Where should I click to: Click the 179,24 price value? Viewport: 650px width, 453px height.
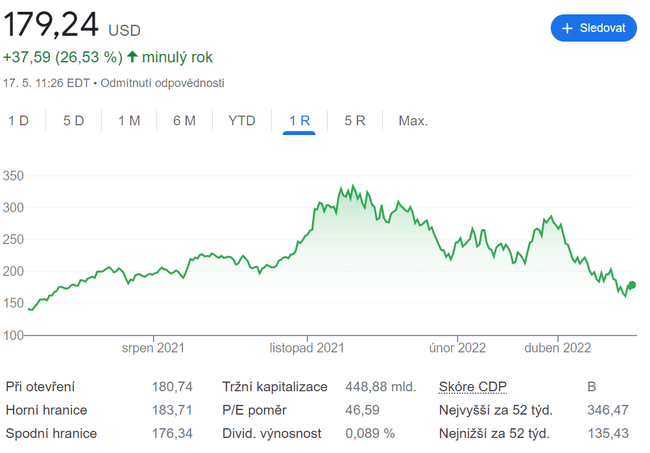point(49,25)
